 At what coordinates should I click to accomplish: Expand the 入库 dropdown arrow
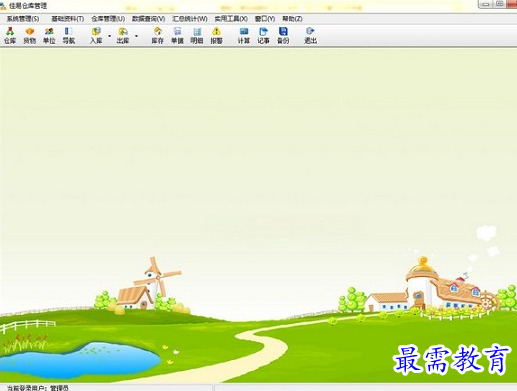pos(109,36)
